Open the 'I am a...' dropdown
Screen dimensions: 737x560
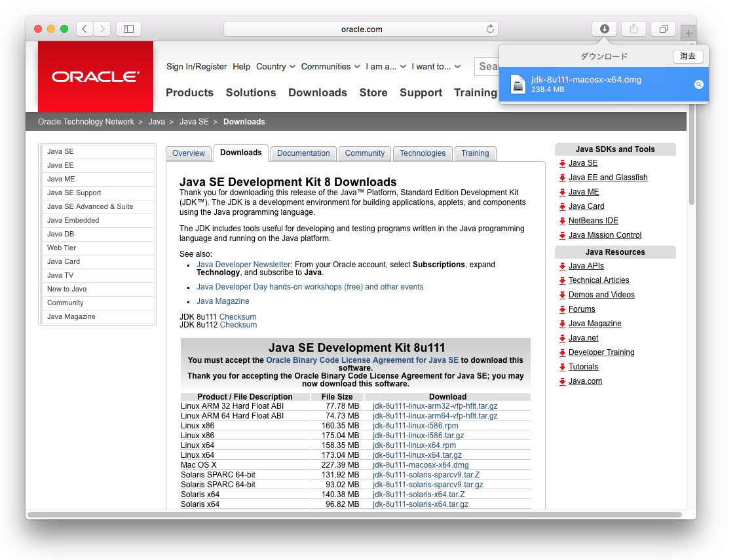click(386, 67)
